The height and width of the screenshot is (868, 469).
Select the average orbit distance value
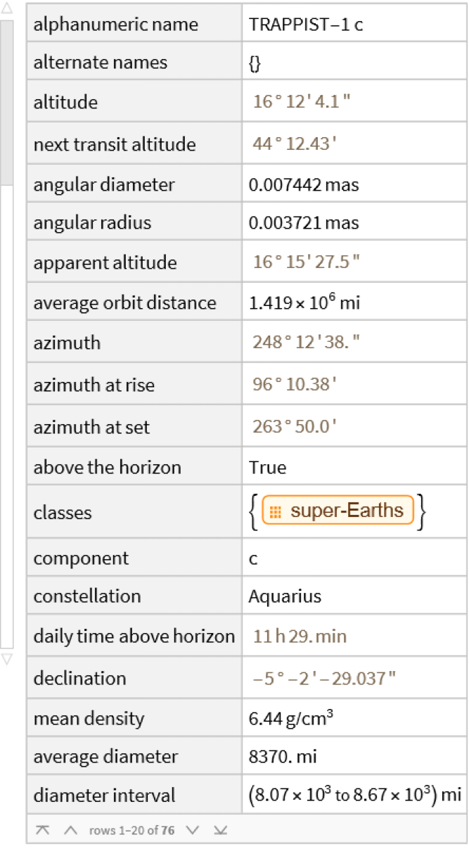[304, 302]
